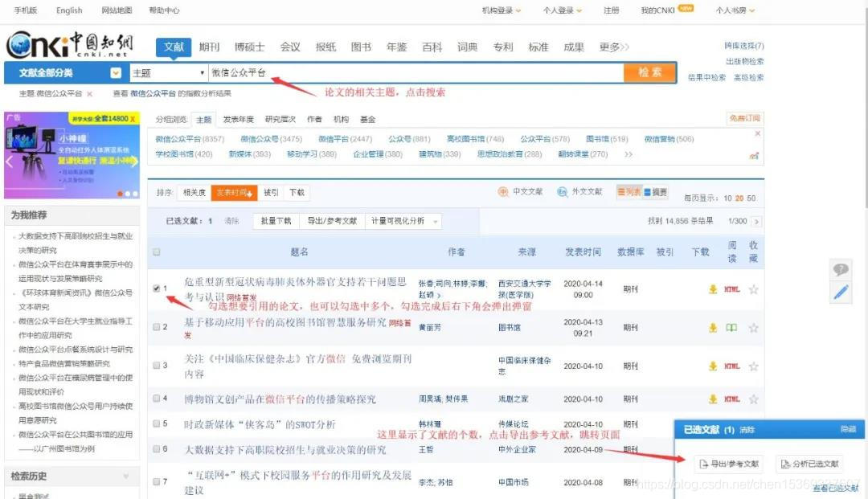Switch to 摘要 abstract view
The image size is (868, 499).
[x=656, y=192]
